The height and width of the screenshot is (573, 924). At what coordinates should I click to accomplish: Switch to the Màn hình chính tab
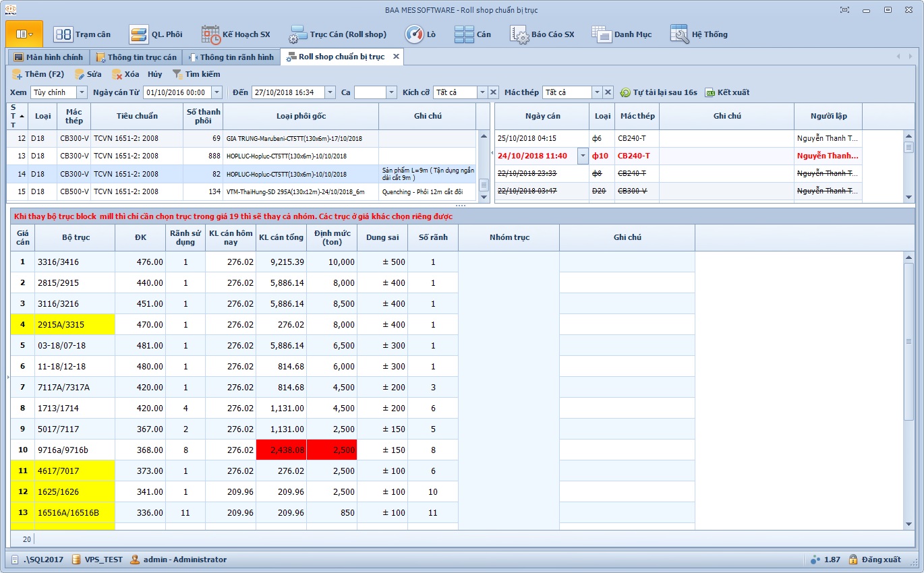(48, 57)
